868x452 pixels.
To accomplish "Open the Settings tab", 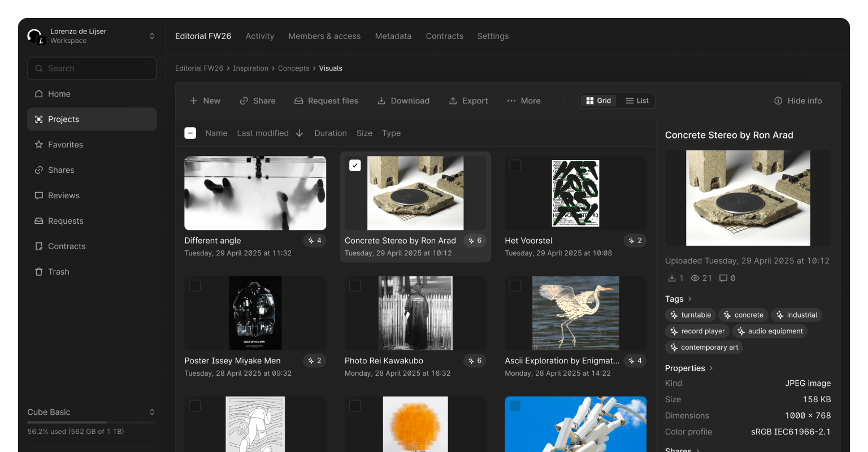I will pyautogui.click(x=493, y=36).
